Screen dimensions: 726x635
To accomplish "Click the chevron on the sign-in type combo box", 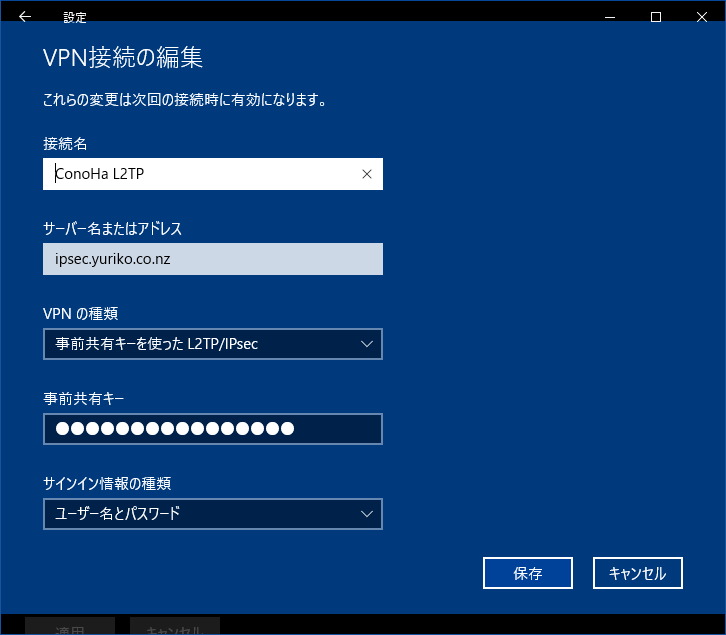I will point(366,514).
